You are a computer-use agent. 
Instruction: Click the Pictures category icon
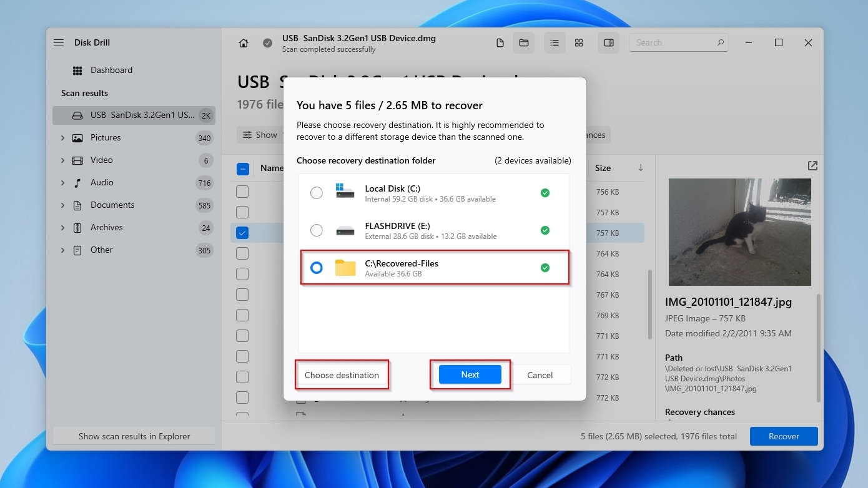coord(77,138)
